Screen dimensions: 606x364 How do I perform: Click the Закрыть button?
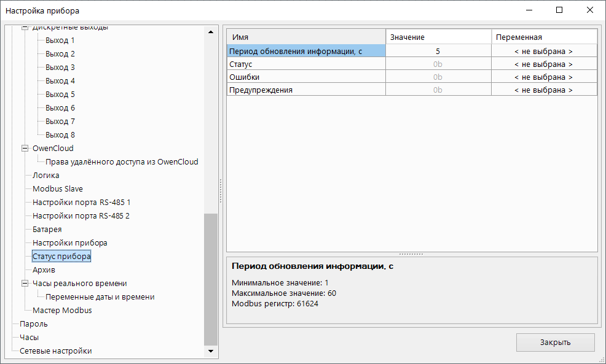(x=555, y=343)
